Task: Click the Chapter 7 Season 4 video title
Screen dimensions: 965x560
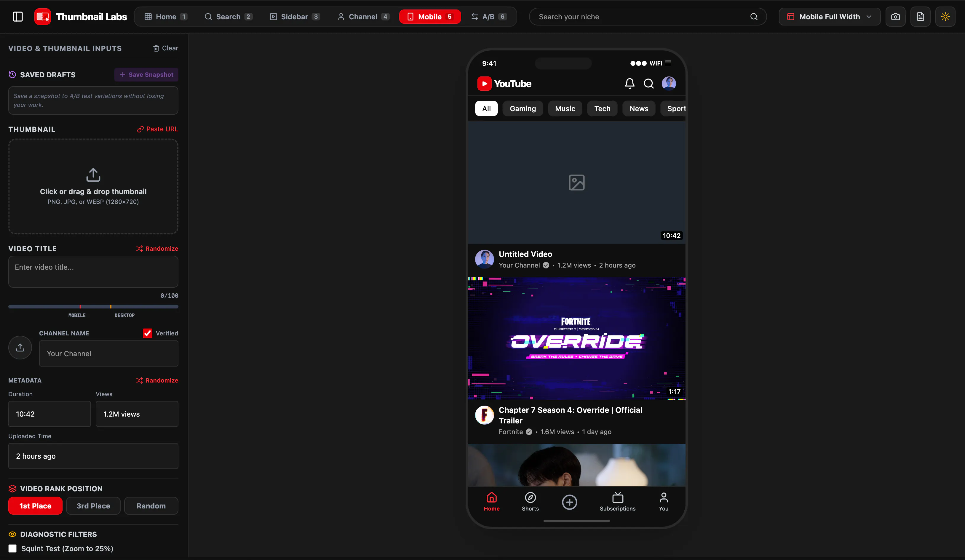Action: click(x=570, y=415)
